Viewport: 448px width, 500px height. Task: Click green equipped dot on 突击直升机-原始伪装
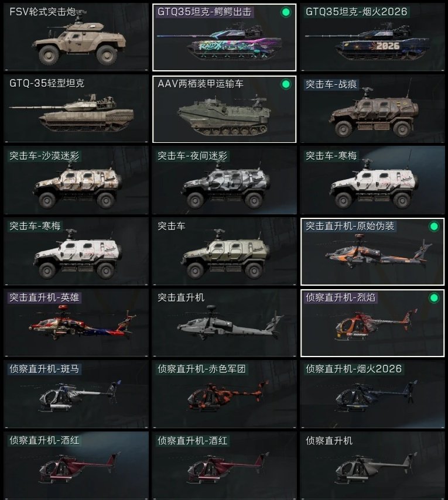(433, 227)
